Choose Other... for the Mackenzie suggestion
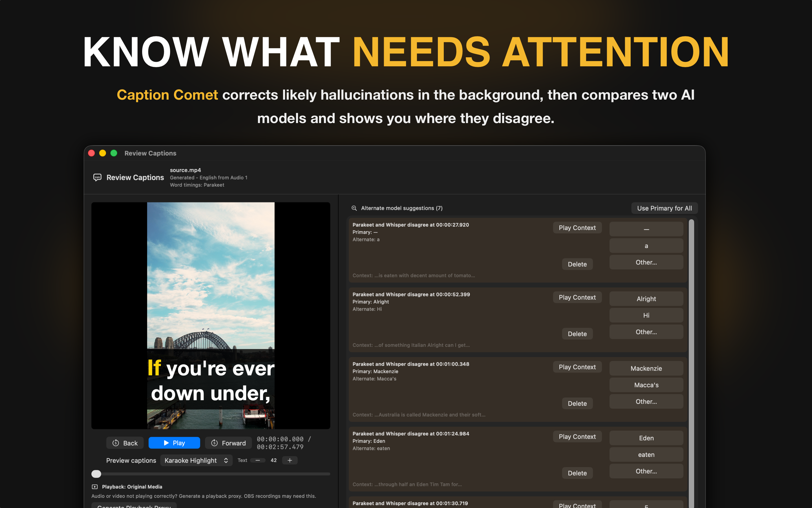 tap(646, 401)
